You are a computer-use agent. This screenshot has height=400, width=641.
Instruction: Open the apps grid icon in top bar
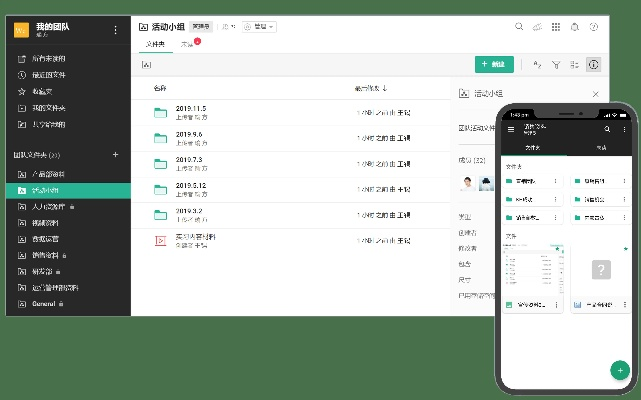point(556,27)
